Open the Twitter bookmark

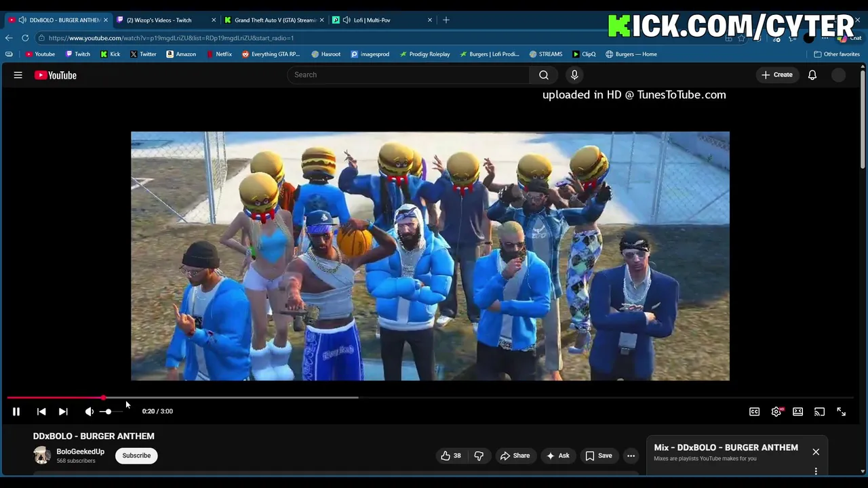point(143,54)
